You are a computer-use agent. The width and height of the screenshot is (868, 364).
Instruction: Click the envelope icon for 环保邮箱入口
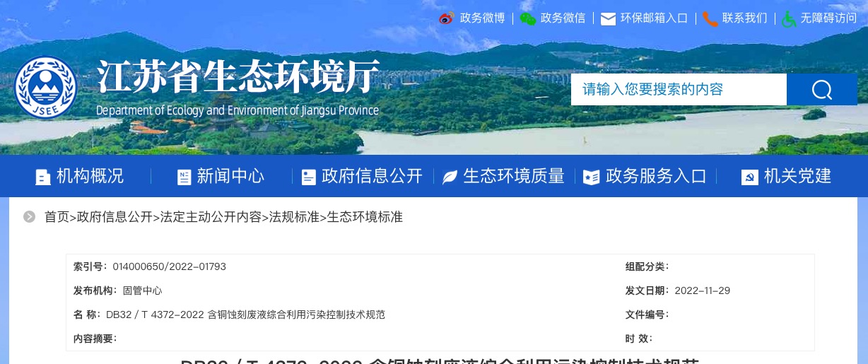[608, 19]
